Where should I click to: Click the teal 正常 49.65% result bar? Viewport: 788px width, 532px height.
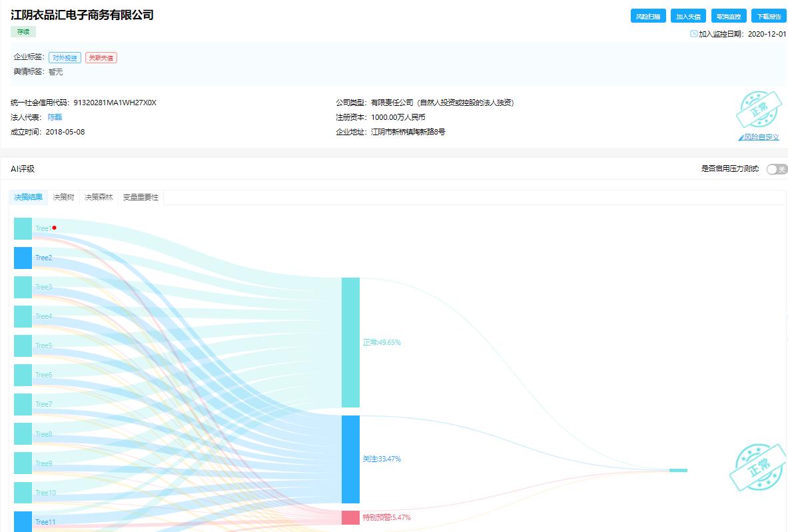click(x=351, y=343)
